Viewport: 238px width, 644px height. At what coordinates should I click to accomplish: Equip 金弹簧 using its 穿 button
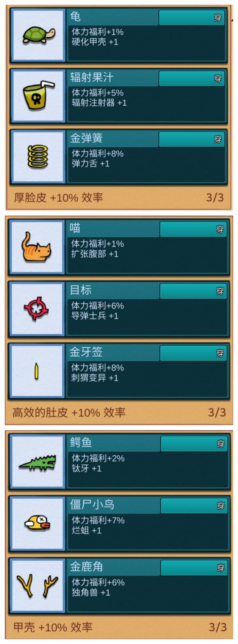[192, 139]
